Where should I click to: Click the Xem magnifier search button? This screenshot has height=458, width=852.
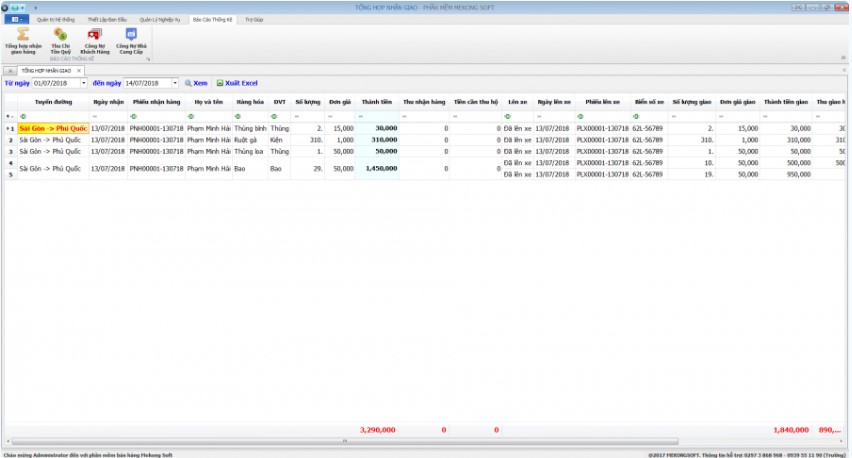[195, 83]
